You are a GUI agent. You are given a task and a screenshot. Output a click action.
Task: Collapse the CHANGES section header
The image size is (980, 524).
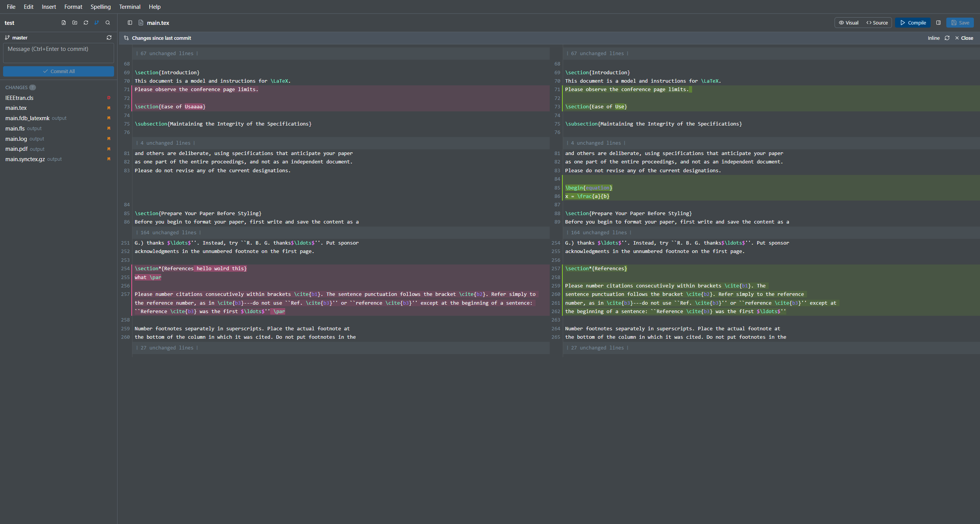point(16,87)
